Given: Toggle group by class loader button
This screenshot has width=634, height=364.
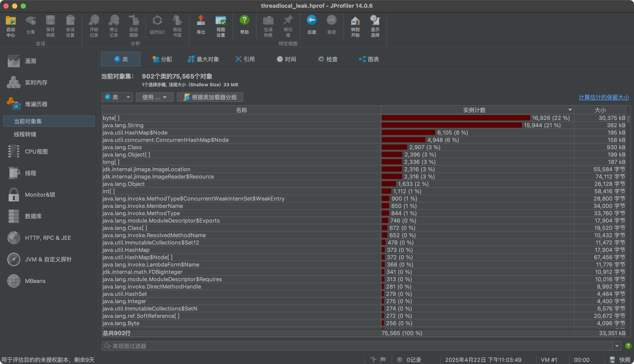Looking at the screenshot, I should point(210,97).
